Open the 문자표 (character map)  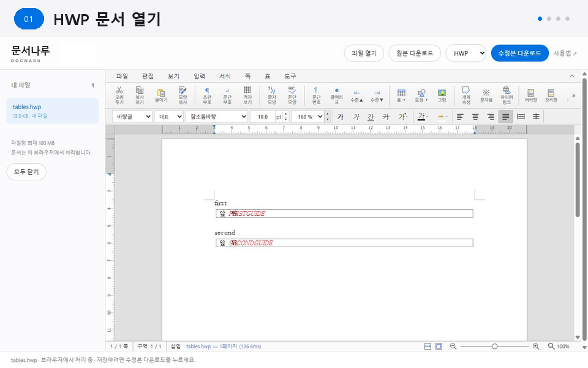pyautogui.click(x=486, y=96)
